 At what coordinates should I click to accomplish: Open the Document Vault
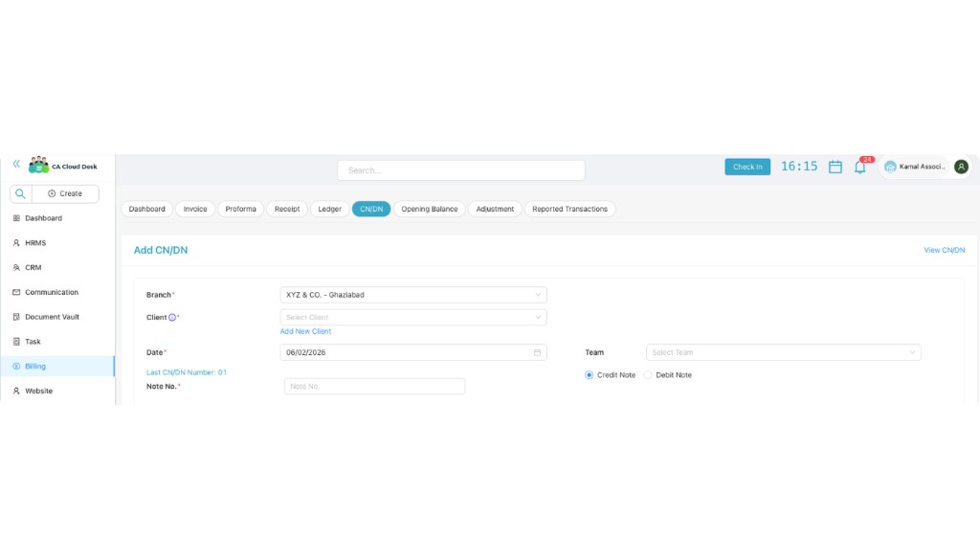click(x=53, y=316)
